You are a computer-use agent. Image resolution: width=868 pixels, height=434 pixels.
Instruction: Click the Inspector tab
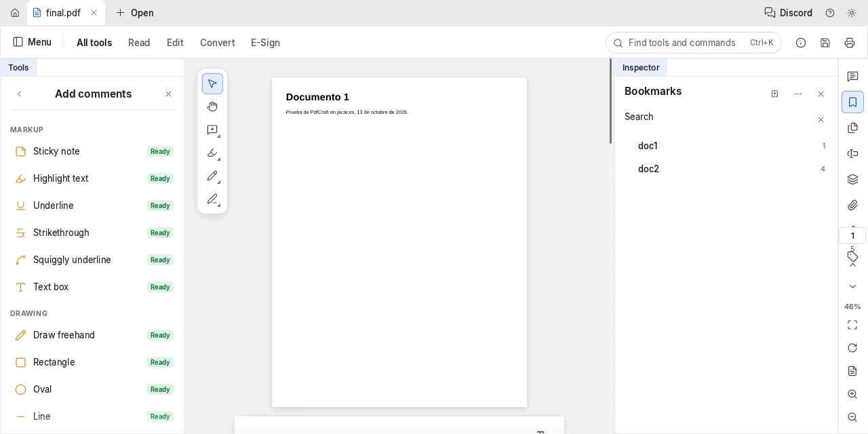point(641,68)
